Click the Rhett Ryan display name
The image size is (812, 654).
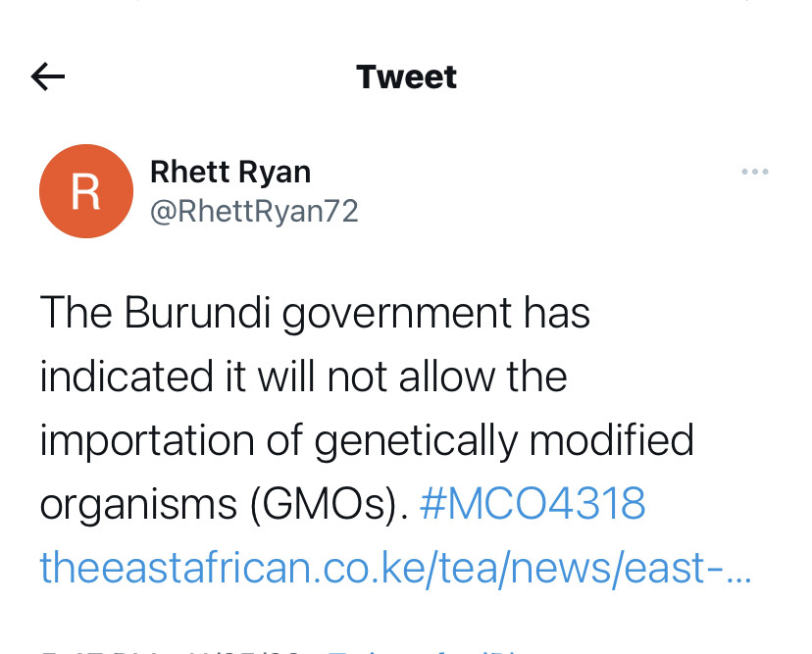230,173
